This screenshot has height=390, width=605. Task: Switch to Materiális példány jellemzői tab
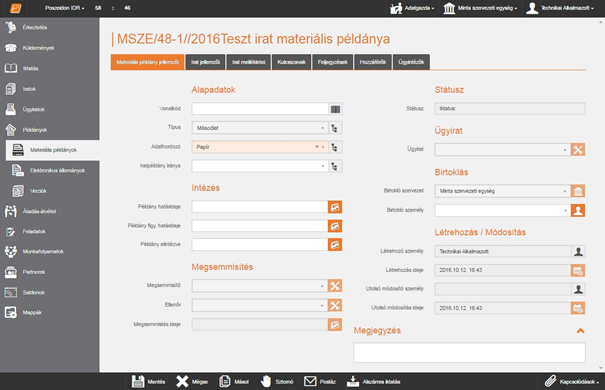point(147,62)
